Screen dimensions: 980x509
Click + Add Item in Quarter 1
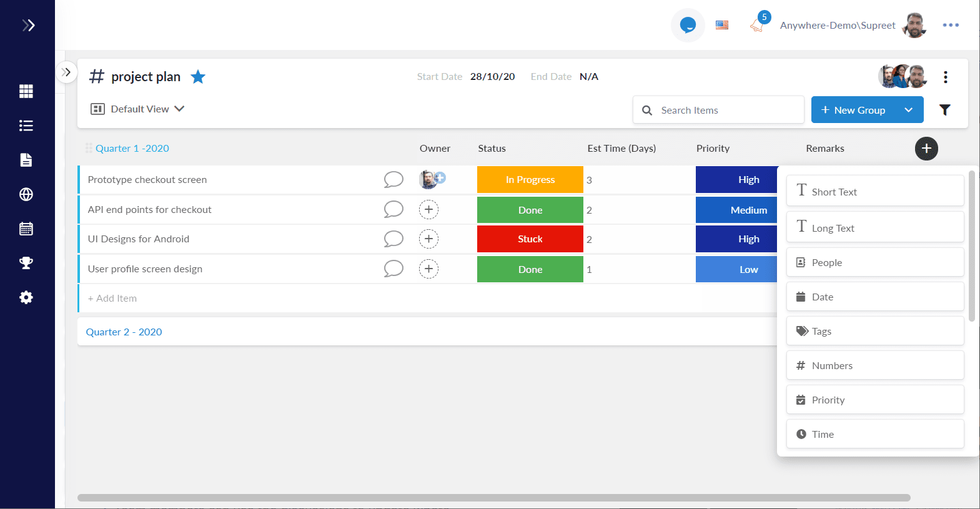coord(112,299)
